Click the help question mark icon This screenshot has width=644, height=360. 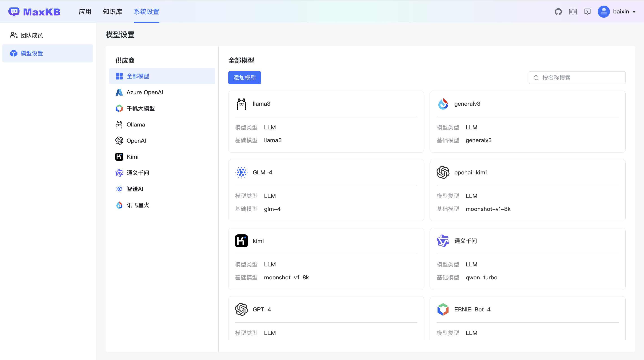(x=587, y=12)
